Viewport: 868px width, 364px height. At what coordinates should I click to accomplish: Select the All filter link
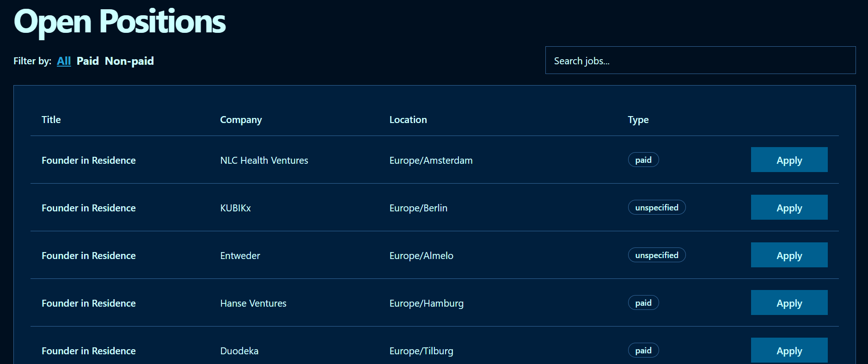(64, 61)
